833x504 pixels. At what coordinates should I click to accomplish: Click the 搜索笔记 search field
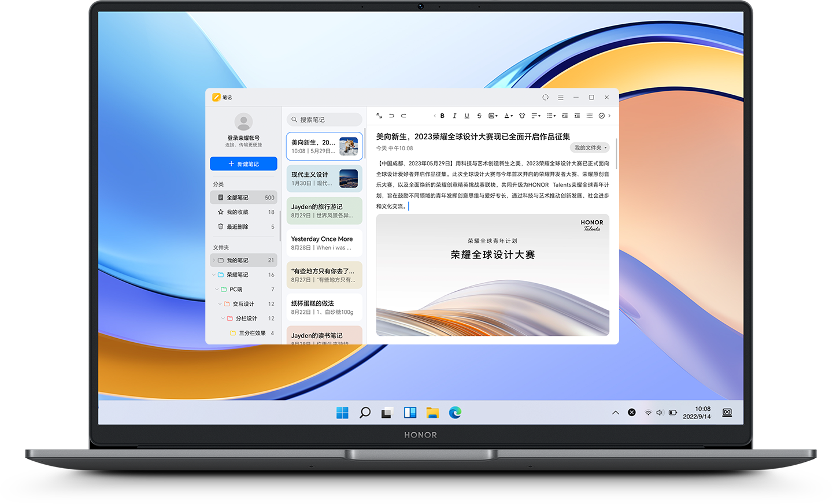tap(325, 120)
